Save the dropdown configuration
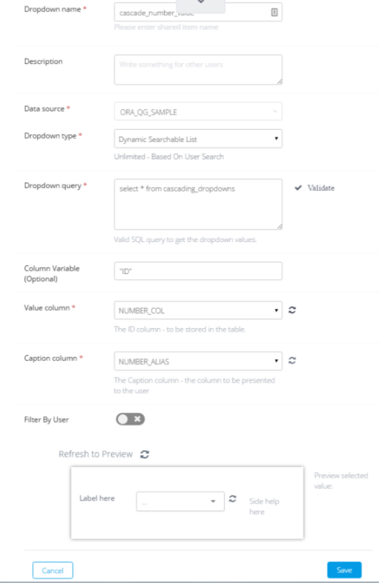Screen dimensions: 379x588 [344, 570]
